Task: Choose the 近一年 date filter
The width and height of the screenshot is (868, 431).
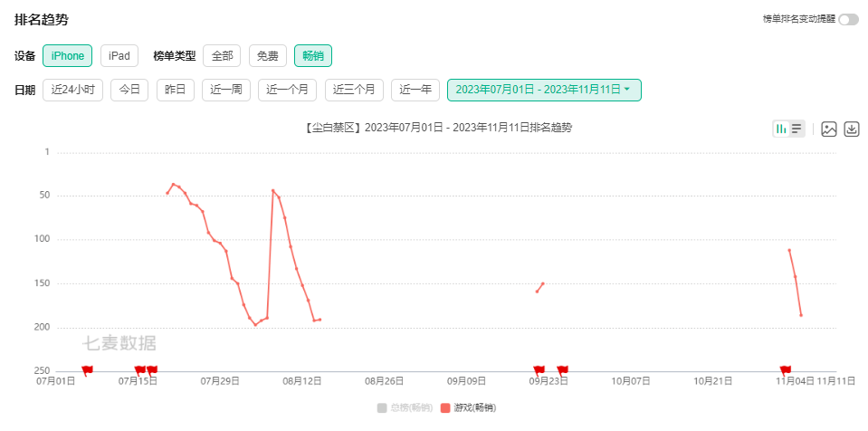Action: tap(415, 90)
